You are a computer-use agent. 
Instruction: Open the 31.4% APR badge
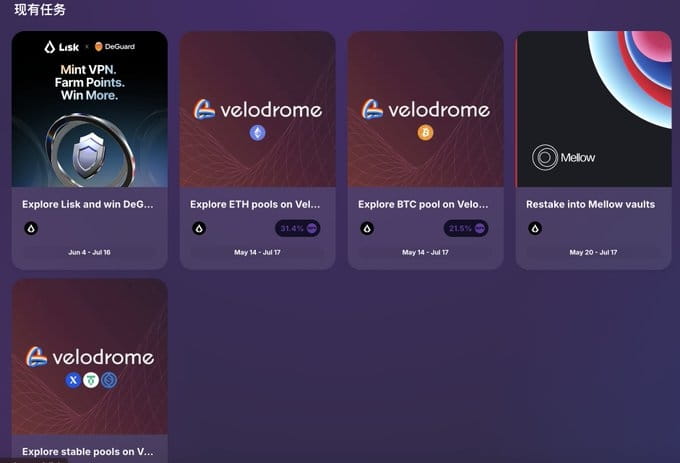pos(298,228)
